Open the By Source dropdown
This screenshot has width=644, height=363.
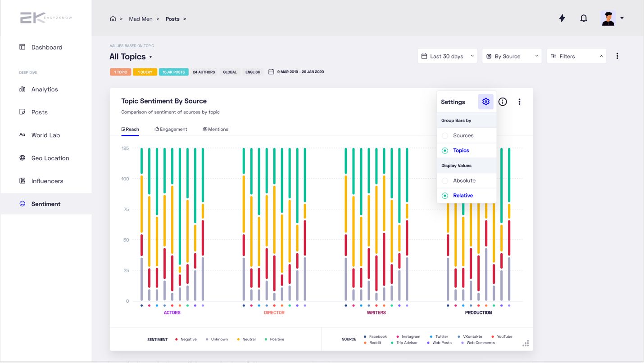pyautogui.click(x=512, y=56)
